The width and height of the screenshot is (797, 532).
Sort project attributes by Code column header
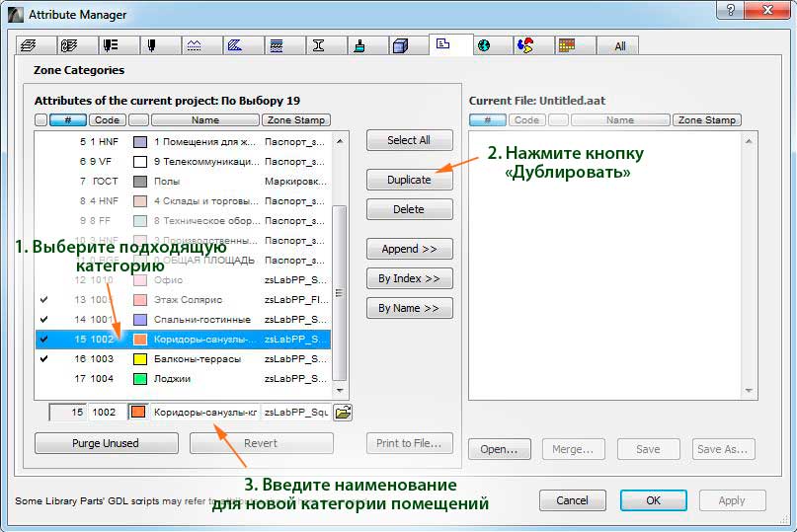click(x=108, y=119)
